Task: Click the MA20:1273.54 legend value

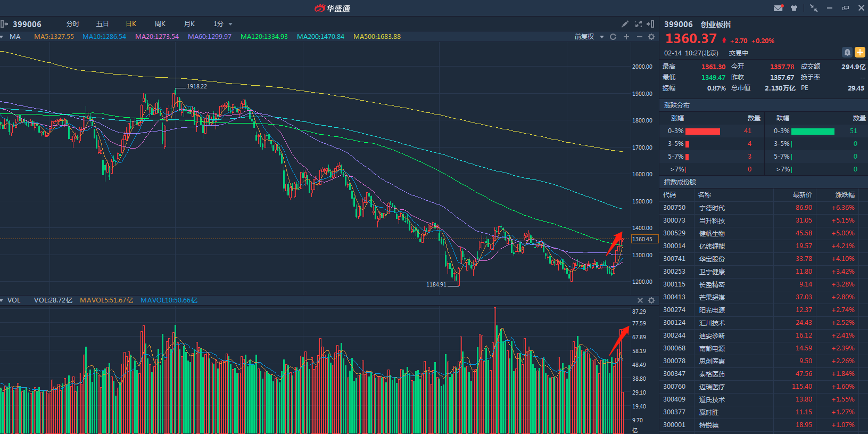Action: (157, 37)
